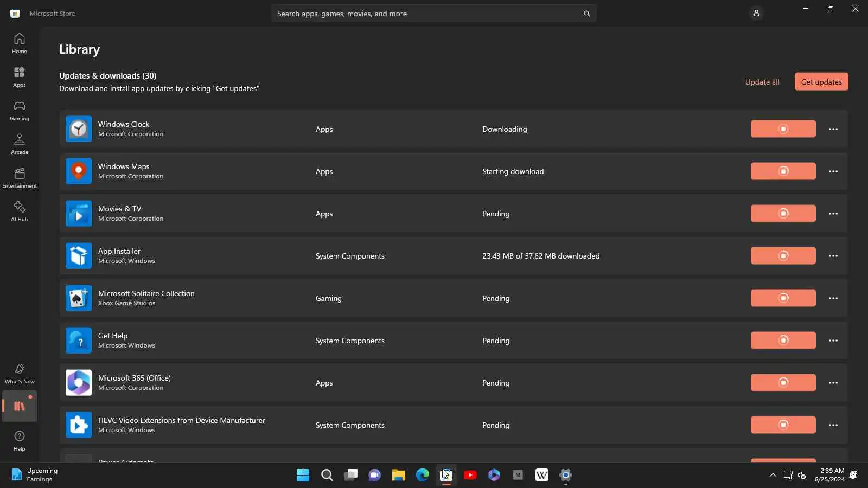Open Wikipedia app from the taskbar
868x488 pixels.
(x=542, y=475)
